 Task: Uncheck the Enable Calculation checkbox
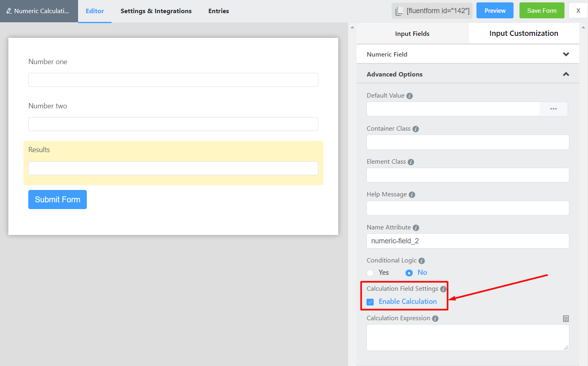370,302
